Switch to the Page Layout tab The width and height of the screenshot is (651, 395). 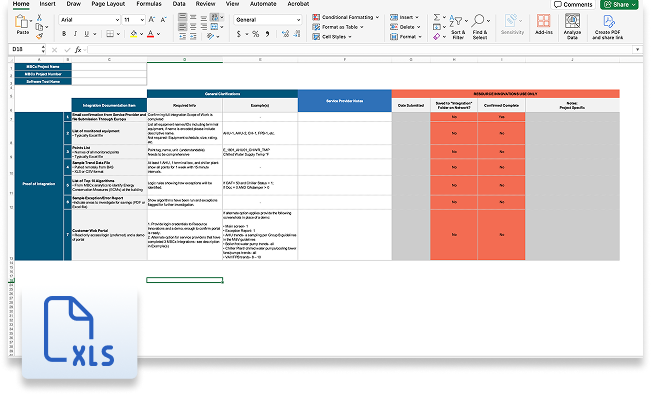point(108,4)
